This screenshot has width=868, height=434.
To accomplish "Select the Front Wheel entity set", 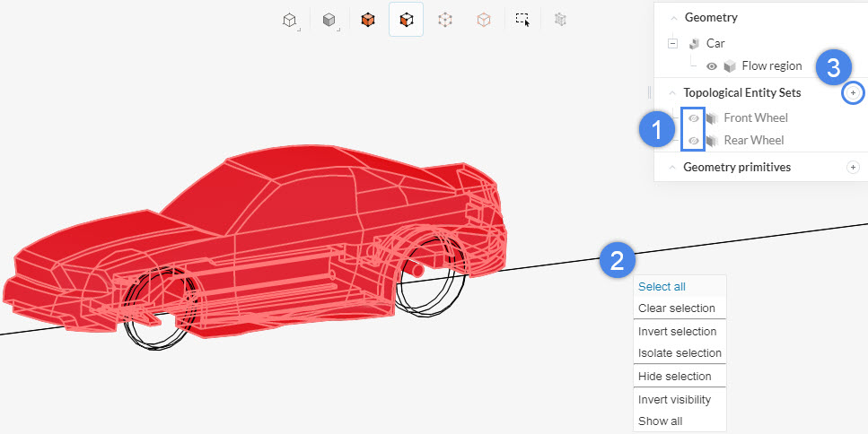I will click(756, 117).
